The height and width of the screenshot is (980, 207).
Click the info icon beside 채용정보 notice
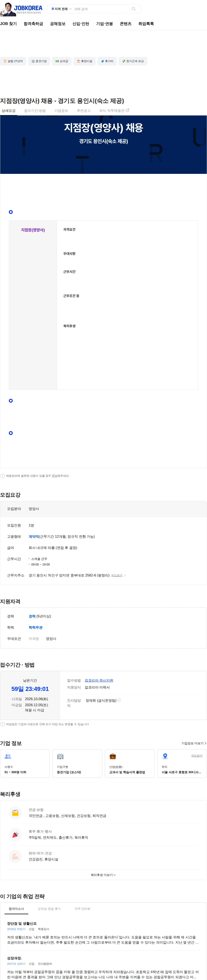pyautogui.click(x=3, y=476)
